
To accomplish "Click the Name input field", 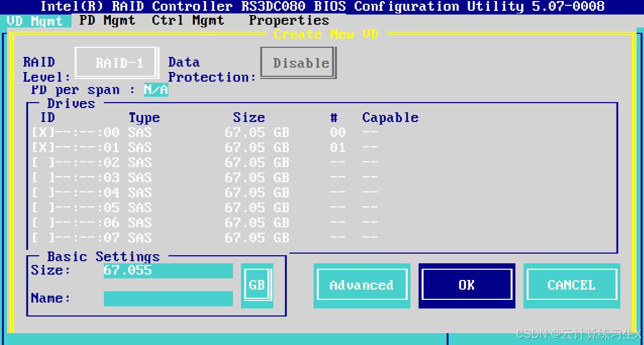I will [x=168, y=298].
